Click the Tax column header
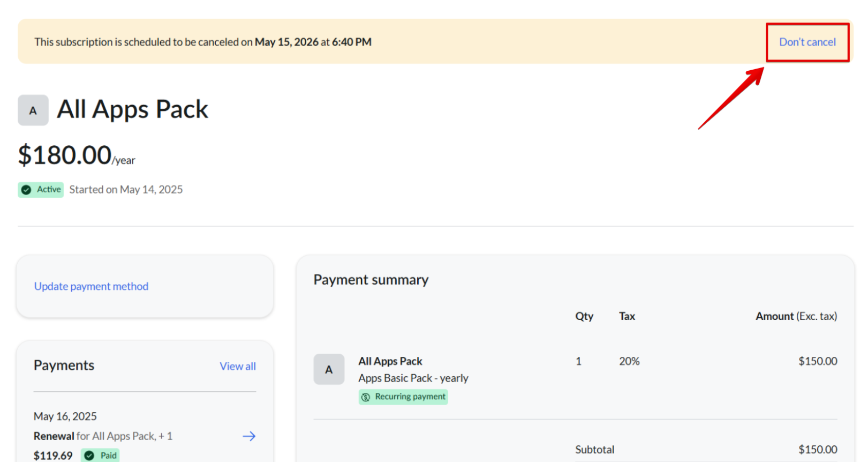The height and width of the screenshot is (462, 868). (627, 316)
